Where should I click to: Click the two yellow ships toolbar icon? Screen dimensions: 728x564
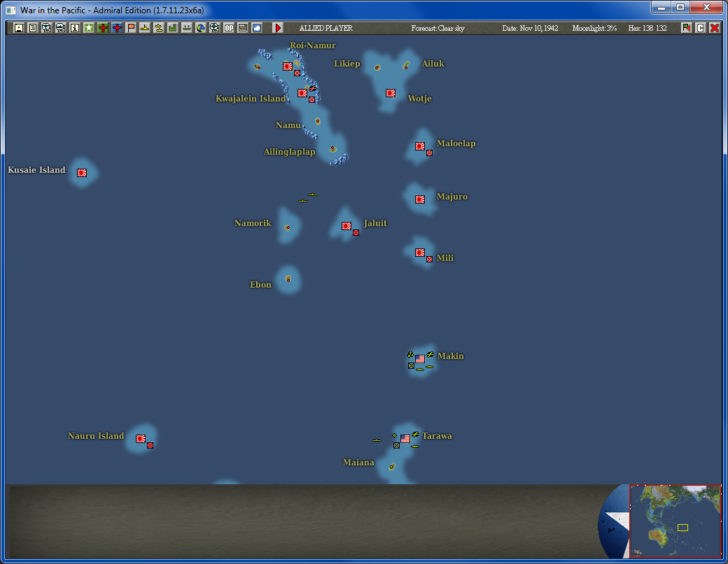(x=158, y=28)
